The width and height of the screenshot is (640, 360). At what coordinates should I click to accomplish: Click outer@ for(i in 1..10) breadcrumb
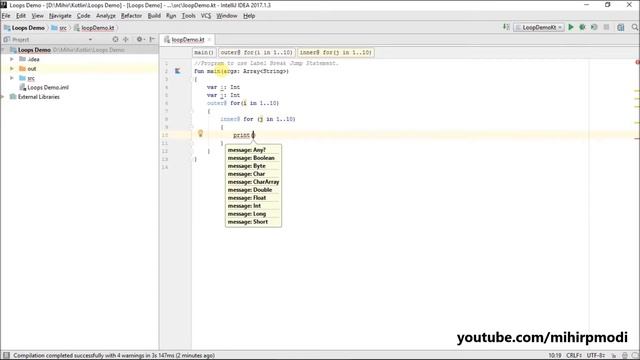point(257,53)
